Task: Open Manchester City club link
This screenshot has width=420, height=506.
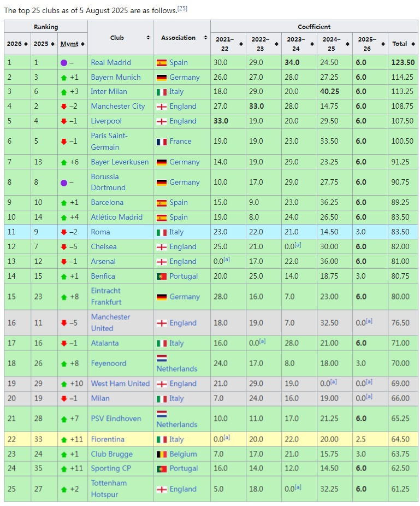Action: click(118, 106)
